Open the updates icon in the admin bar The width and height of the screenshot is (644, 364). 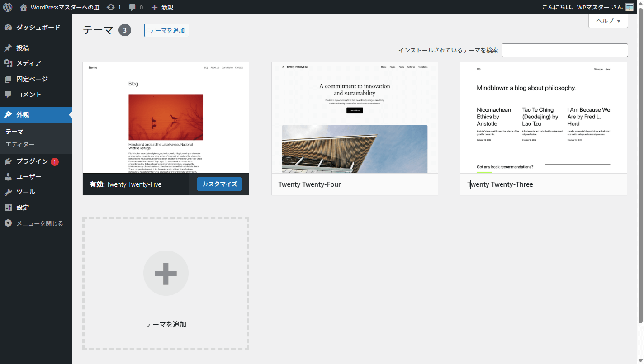111,7
